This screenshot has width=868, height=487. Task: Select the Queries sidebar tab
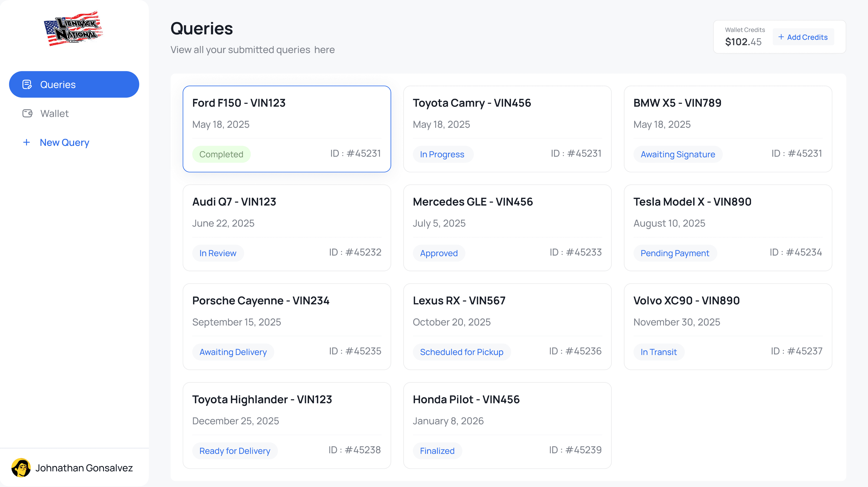[x=74, y=84]
